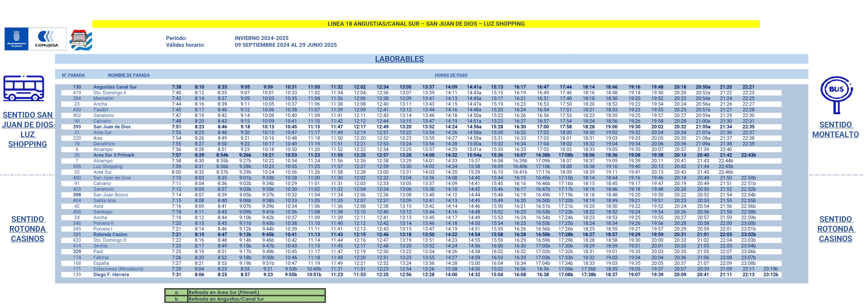
Task: Select stop Santiago
Action: [103, 212]
